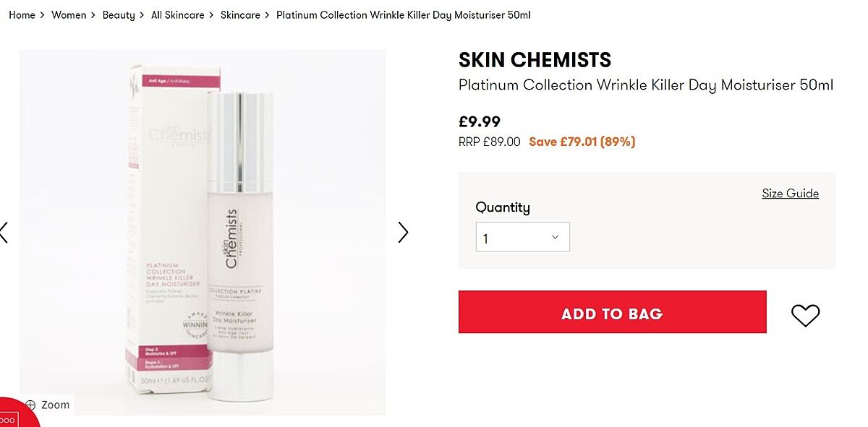Go to Home in the breadcrumb
Viewport: 868px width, 427px height.
22,15
